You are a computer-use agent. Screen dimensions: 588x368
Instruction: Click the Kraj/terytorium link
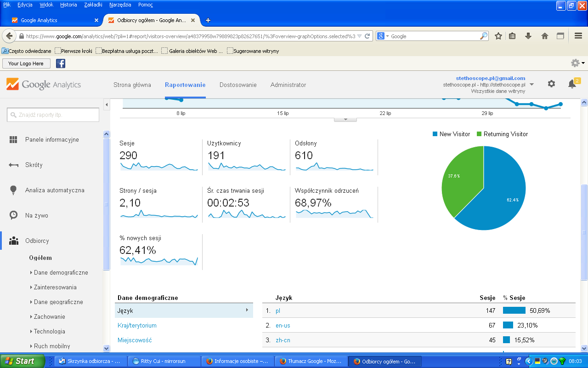coord(137,326)
